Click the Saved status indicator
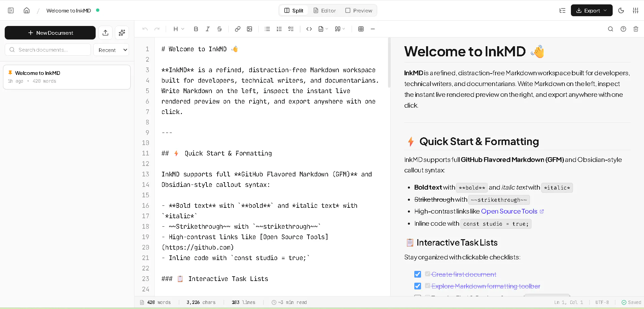644x309 pixels. (x=631, y=302)
